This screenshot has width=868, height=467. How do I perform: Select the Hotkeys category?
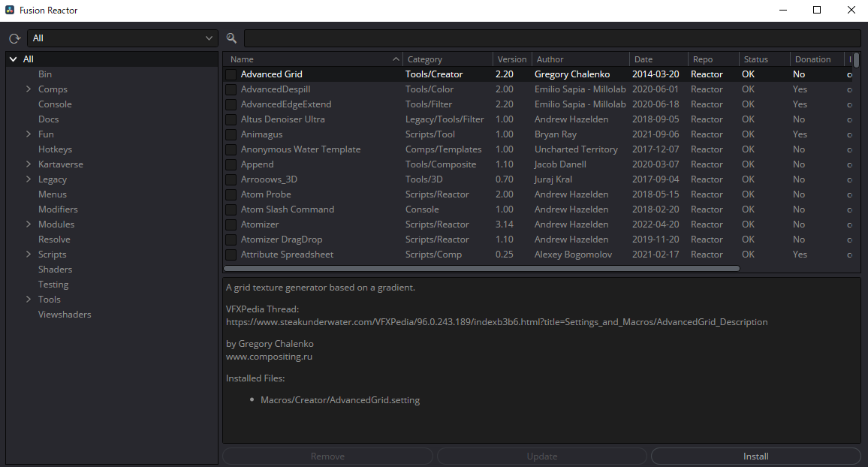pos(55,149)
